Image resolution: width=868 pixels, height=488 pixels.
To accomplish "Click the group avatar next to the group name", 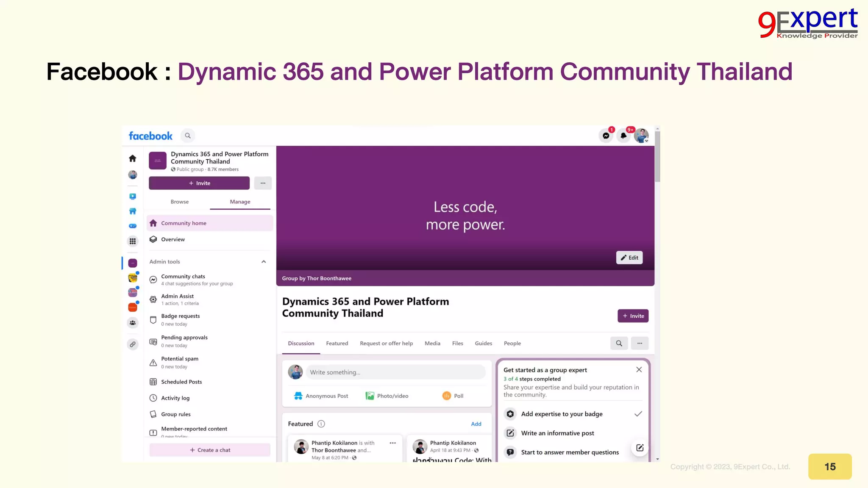I will coord(158,161).
